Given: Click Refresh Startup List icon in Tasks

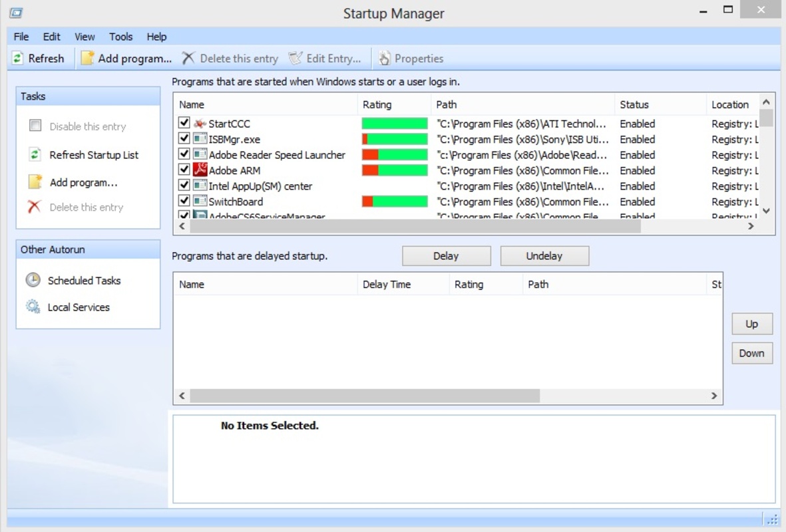Looking at the screenshot, I should click(35, 155).
